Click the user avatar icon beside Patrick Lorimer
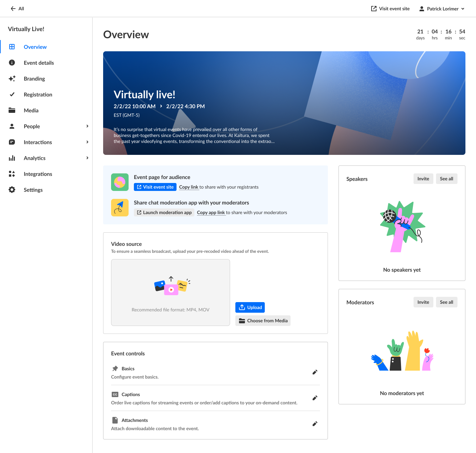Screen dimensions: 476x453 (x=422, y=9)
